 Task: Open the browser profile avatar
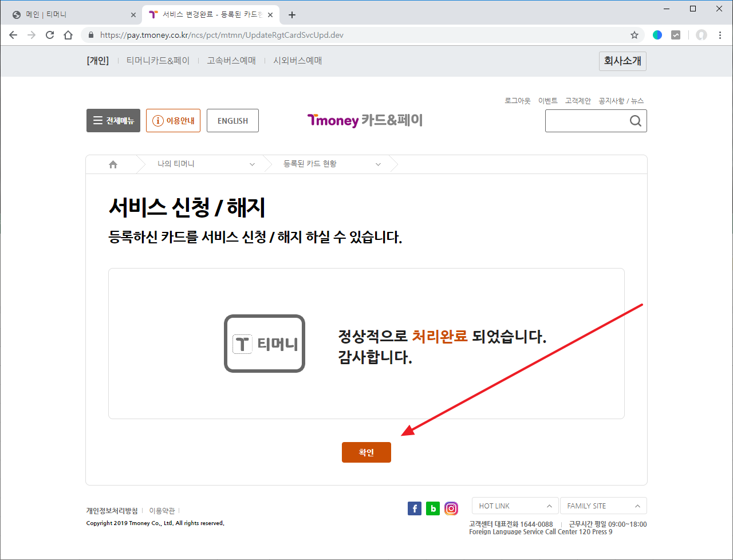pos(701,35)
